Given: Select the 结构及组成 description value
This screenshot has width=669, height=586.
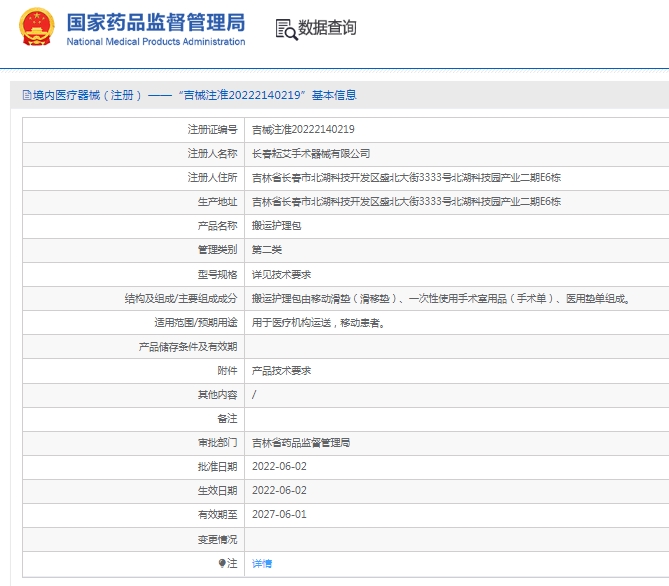Looking at the screenshot, I should click(441, 299).
